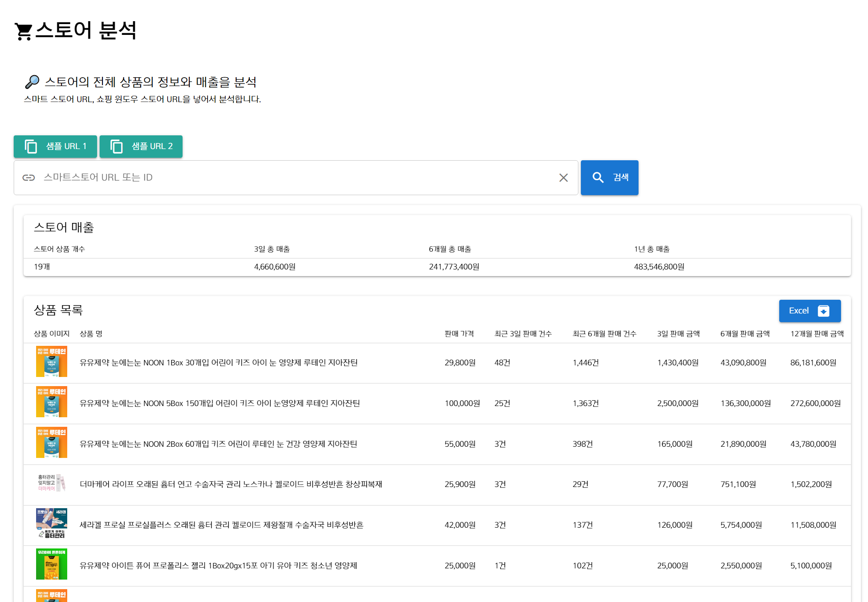The height and width of the screenshot is (602, 868).
Task: Click the magnifying glass emoji icon
Action: pyautogui.click(x=32, y=82)
